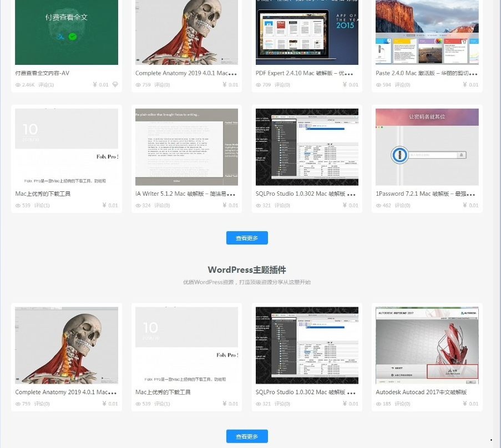This screenshot has height=448, width=501.
Task: Open 1Password 7.2.1 Mac 破解版 title link
Action: point(426,194)
